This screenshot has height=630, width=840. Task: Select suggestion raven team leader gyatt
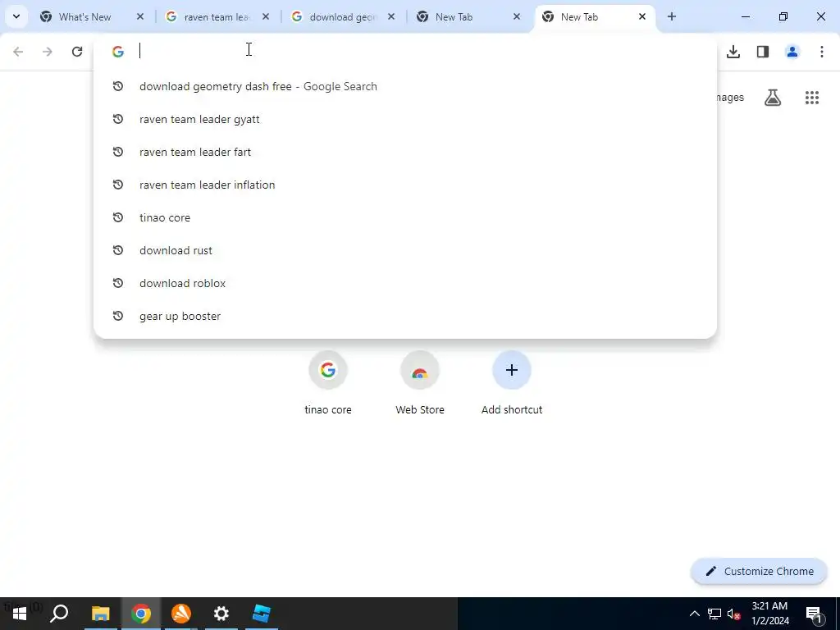tap(405, 119)
